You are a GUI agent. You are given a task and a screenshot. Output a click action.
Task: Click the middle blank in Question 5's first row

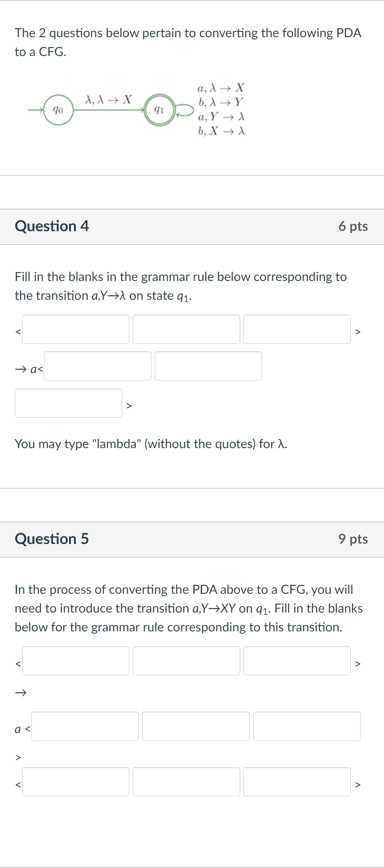point(186,661)
